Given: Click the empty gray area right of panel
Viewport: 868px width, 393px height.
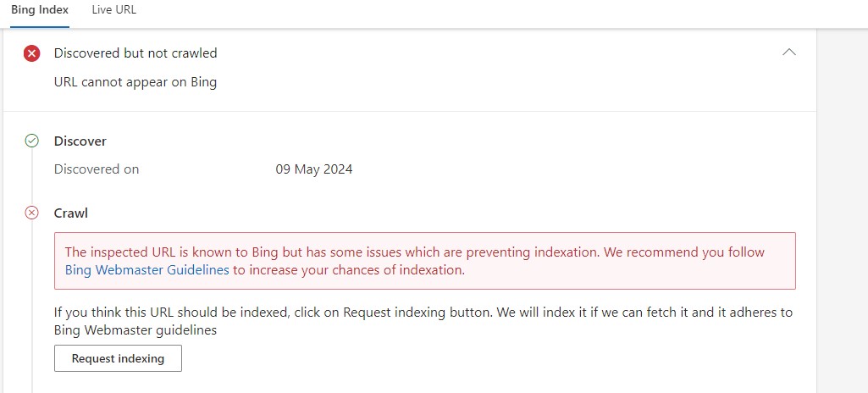Looking at the screenshot, I should coord(842,210).
